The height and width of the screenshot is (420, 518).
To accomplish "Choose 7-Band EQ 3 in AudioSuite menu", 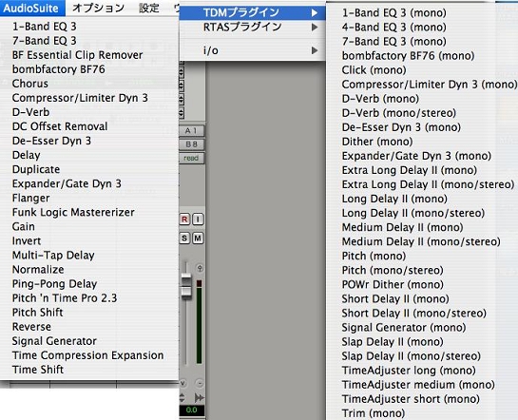I will 45,41.
